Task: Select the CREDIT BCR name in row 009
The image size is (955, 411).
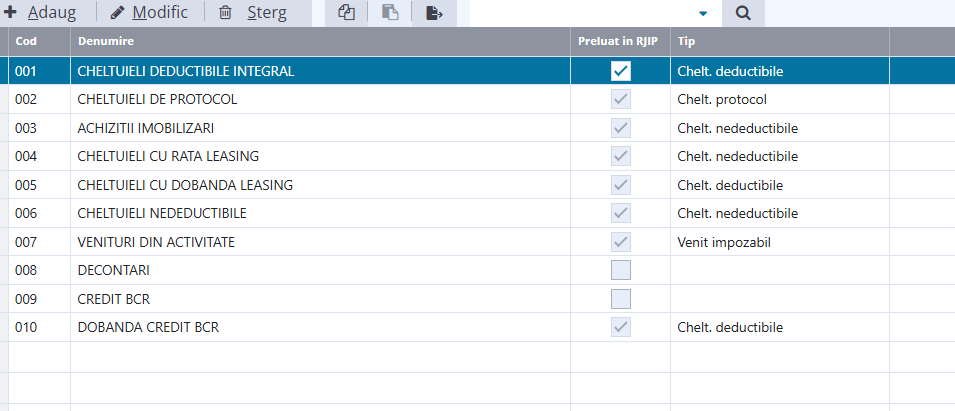Action: click(x=113, y=299)
